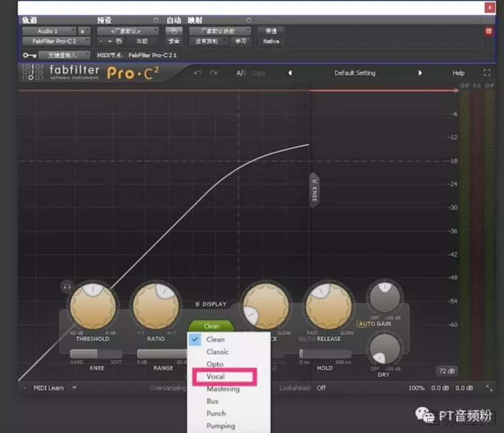Open the factory default preset dropdown
The height and width of the screenshot is (433, 504).
128,31
